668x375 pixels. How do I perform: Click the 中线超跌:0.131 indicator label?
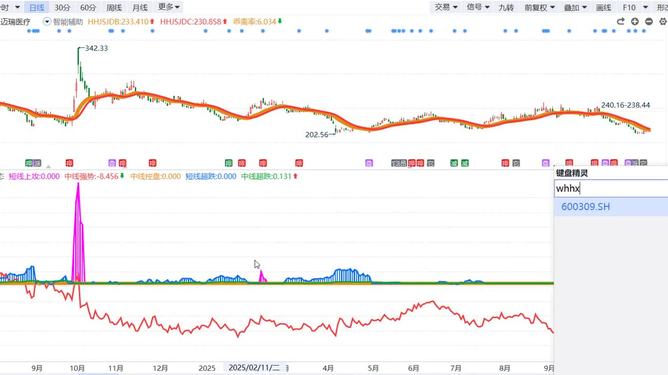click(x=266, y=176)
